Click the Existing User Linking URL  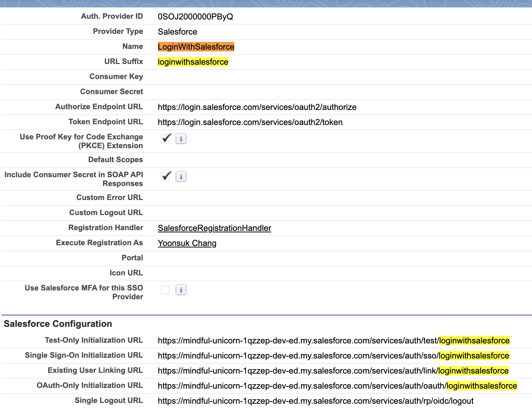coord(333,371)
